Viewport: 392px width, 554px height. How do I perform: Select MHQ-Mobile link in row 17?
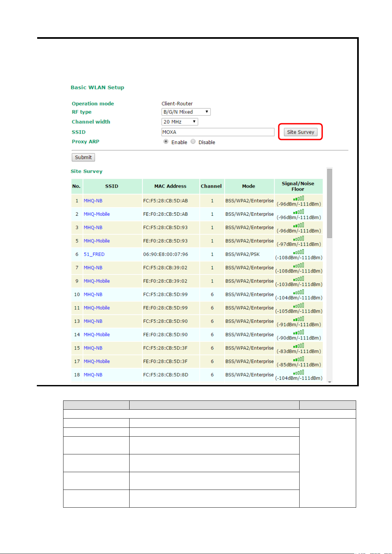point(97,361)
